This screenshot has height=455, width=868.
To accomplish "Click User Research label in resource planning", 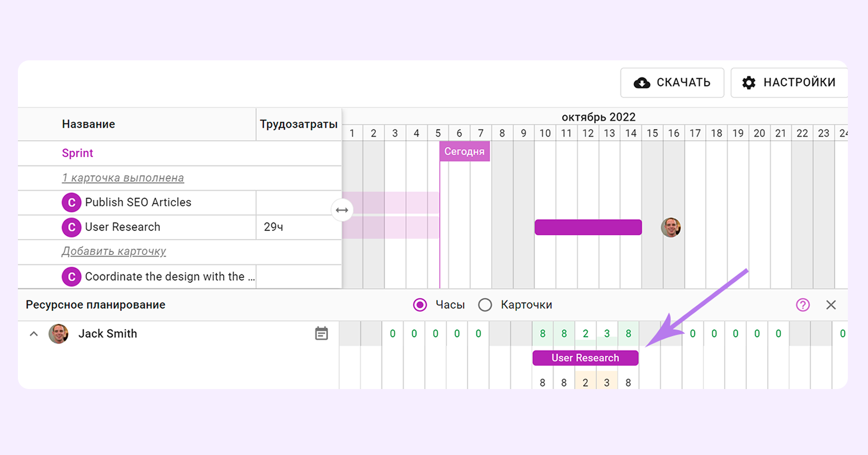I will 585,358.
